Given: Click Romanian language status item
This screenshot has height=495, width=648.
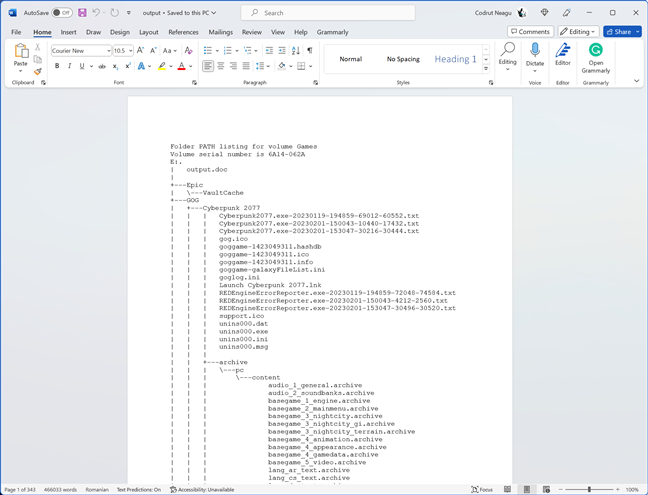Looking at the screenshot, I should (97, 490).
